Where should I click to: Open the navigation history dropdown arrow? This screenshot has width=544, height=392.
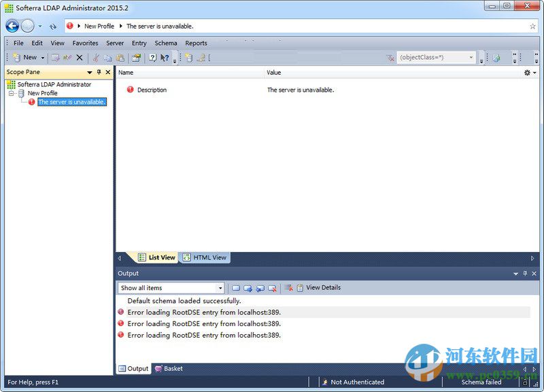click(x=40, y=26)
